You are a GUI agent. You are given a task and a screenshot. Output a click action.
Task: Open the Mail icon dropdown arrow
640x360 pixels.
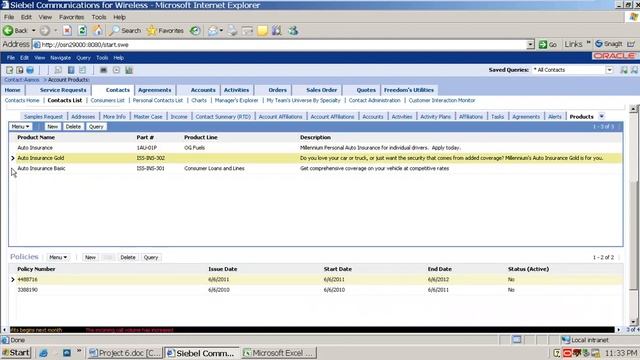coord(221,31)
